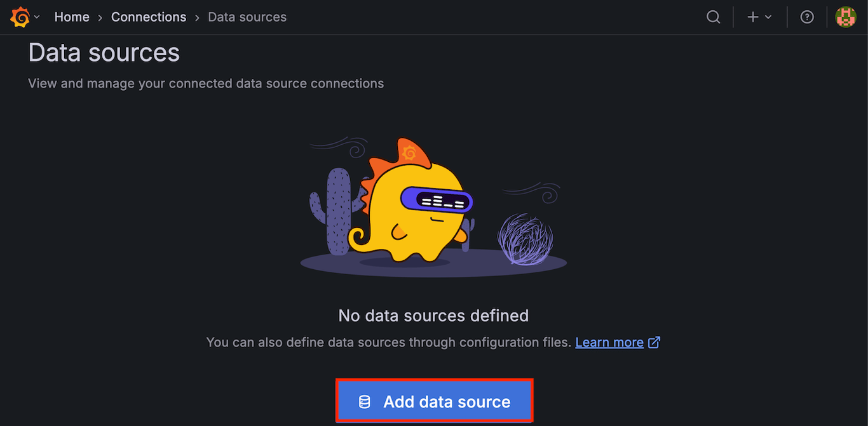Follow the Learn more link
The height and width of the screenshot is (426, 868).
pos(609,342)
